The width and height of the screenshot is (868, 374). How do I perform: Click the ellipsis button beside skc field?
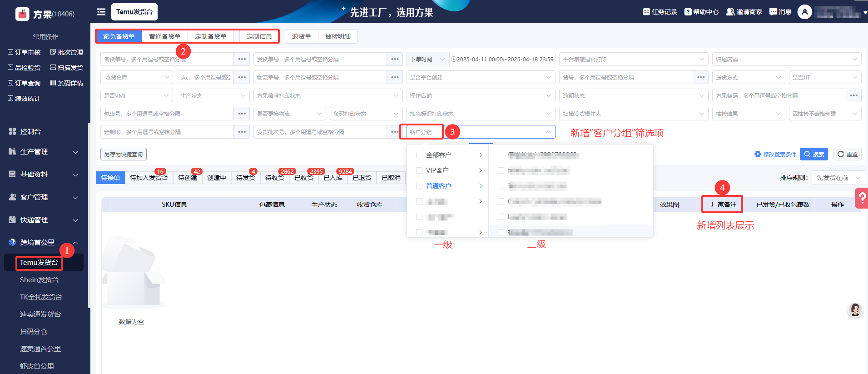pos(242,77)
